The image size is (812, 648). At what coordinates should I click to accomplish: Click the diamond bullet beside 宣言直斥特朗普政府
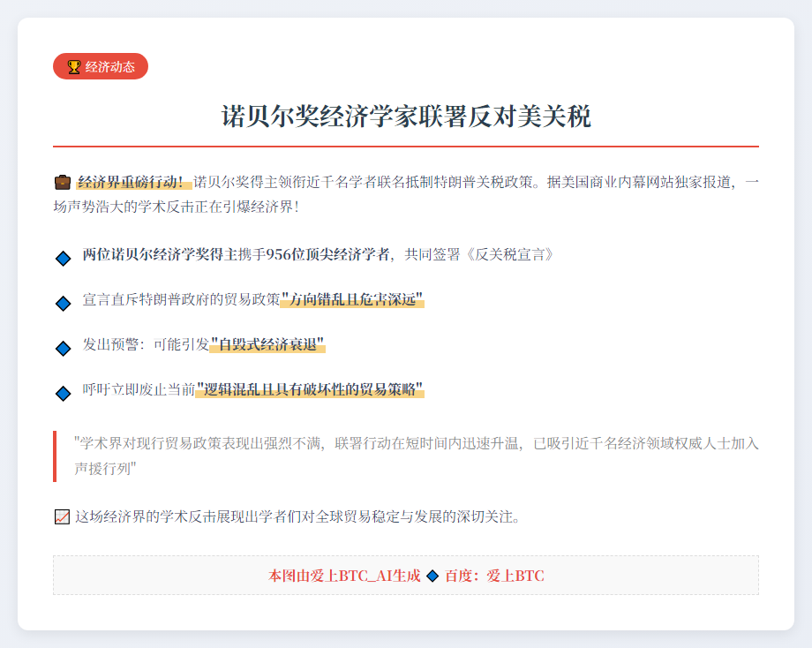pyautogui.click(x=64, y=303)
